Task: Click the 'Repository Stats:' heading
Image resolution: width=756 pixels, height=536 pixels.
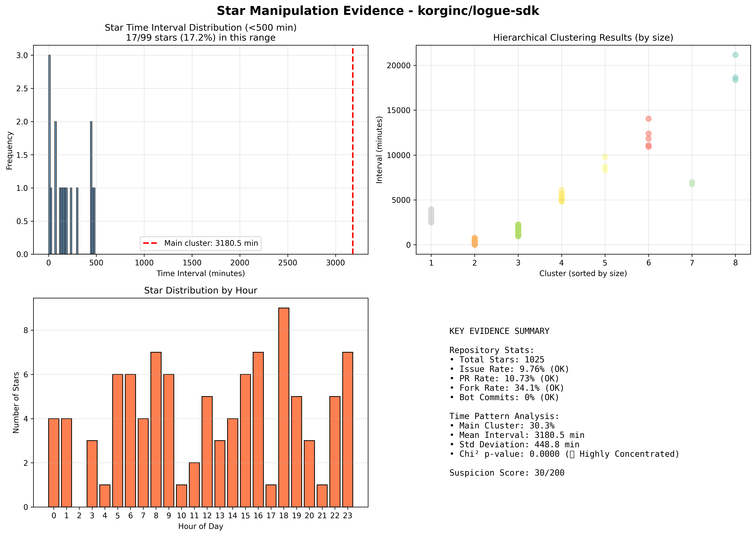Action: coord(492,350)
